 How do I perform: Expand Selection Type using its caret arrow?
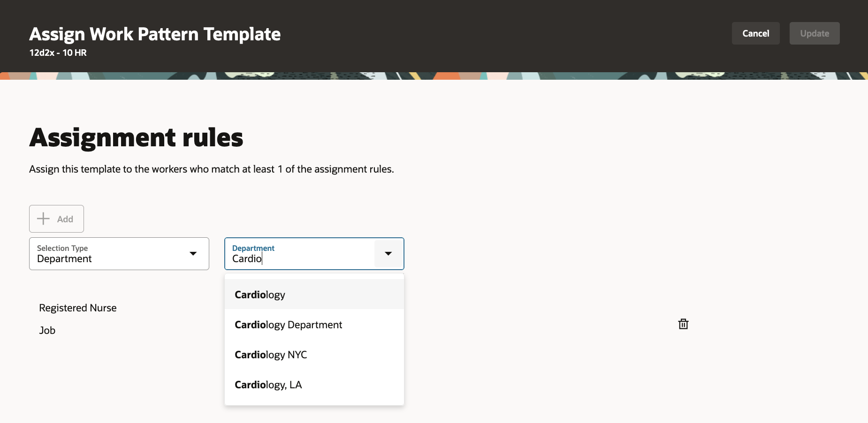point(193,254)
